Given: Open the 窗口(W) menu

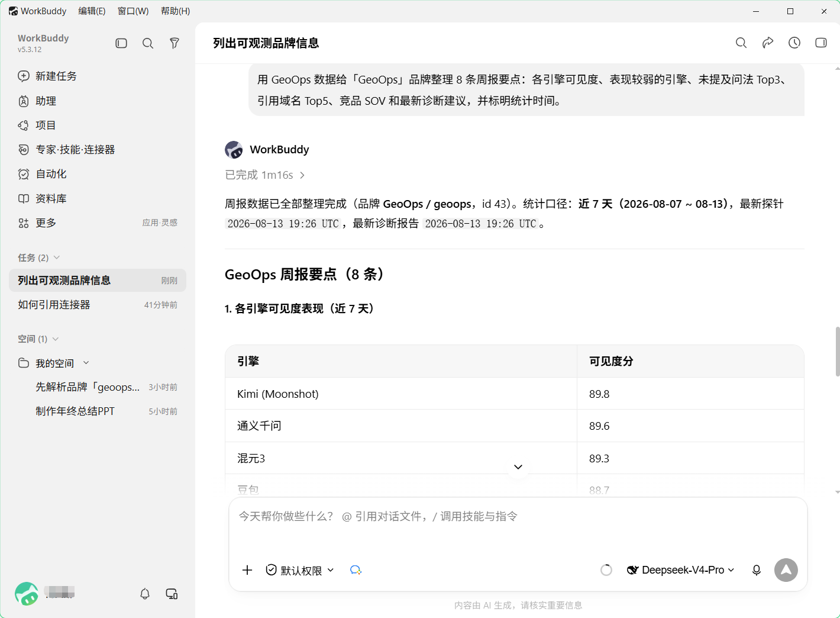Looking at the screenshot, I should [x=133, y=11].
